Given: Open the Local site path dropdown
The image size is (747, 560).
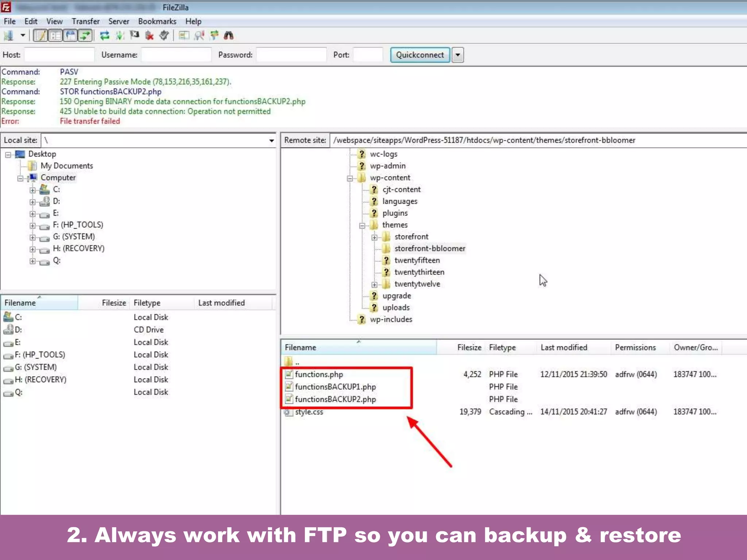Looking at the screenshot, I should (x=271, y=140).
